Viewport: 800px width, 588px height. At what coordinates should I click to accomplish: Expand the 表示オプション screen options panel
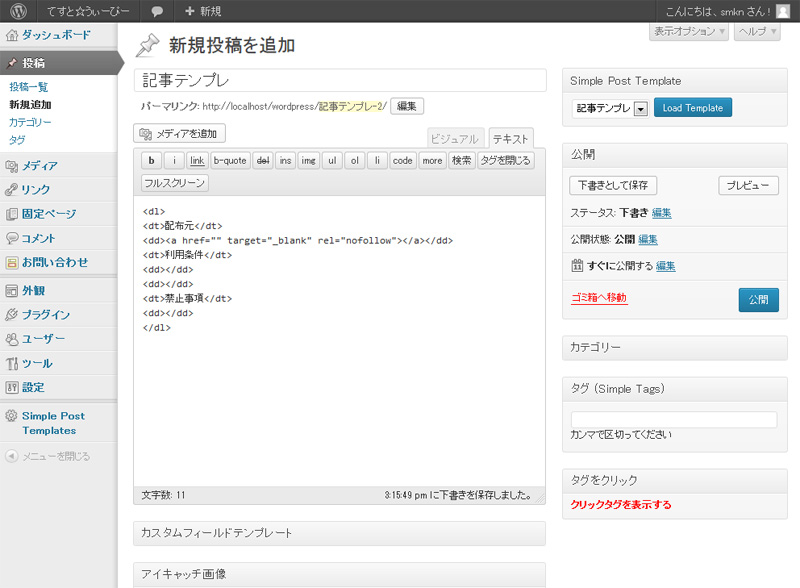[x=689, y=32]
